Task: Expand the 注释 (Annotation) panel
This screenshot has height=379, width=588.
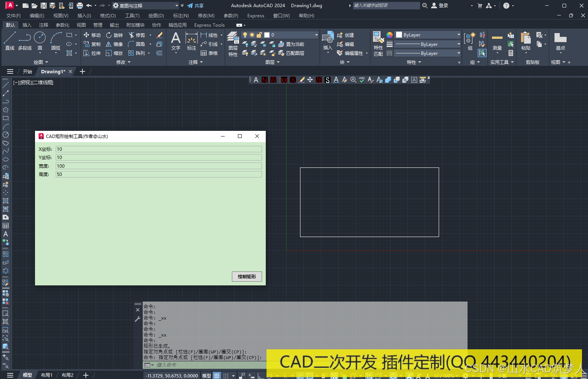Action: [195, 62]
